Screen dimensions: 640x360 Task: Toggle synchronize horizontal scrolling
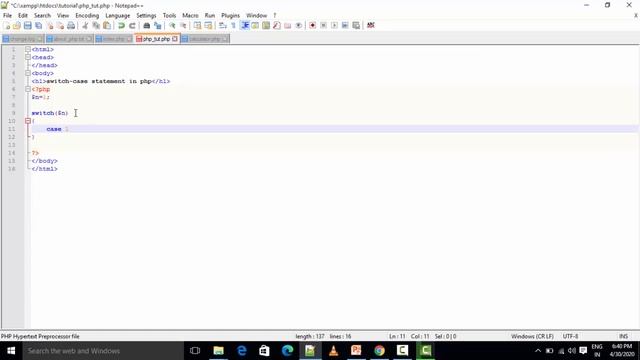(x=209, y=25)
